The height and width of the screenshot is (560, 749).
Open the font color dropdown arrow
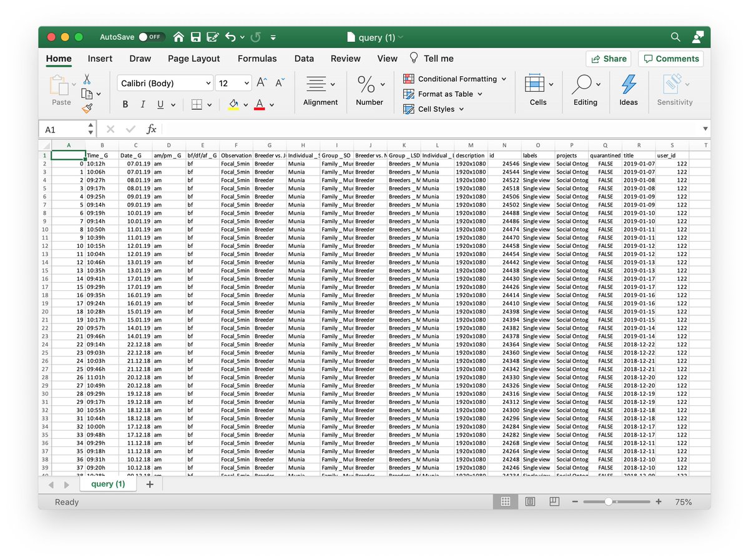273,105
